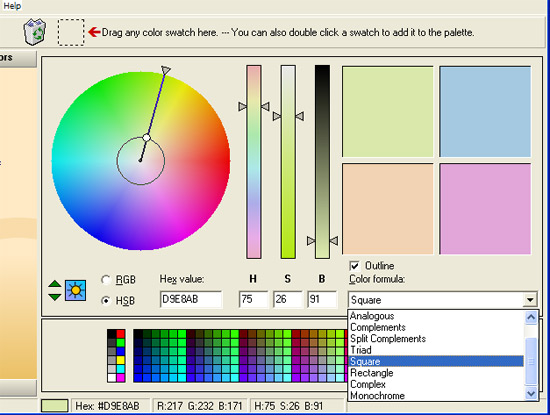Click the hue slider bar
The width and height of the screenshot is (550, 415).
click(254, 162)
